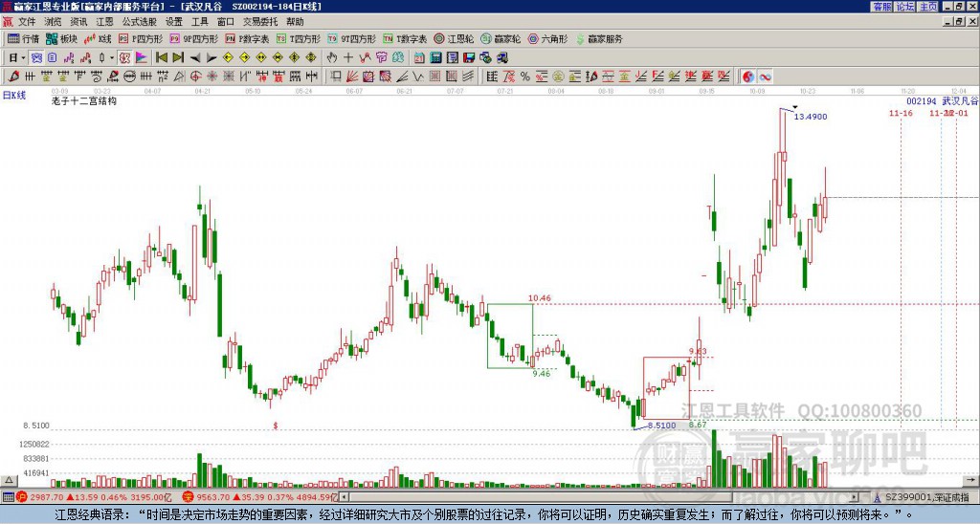Jump to last bar with green skip-forward icon
This screenshot has width=980, height=524.
[178, 57]
